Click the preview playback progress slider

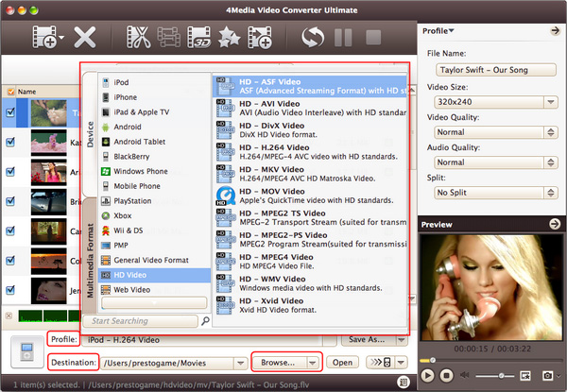click(491, 360)
